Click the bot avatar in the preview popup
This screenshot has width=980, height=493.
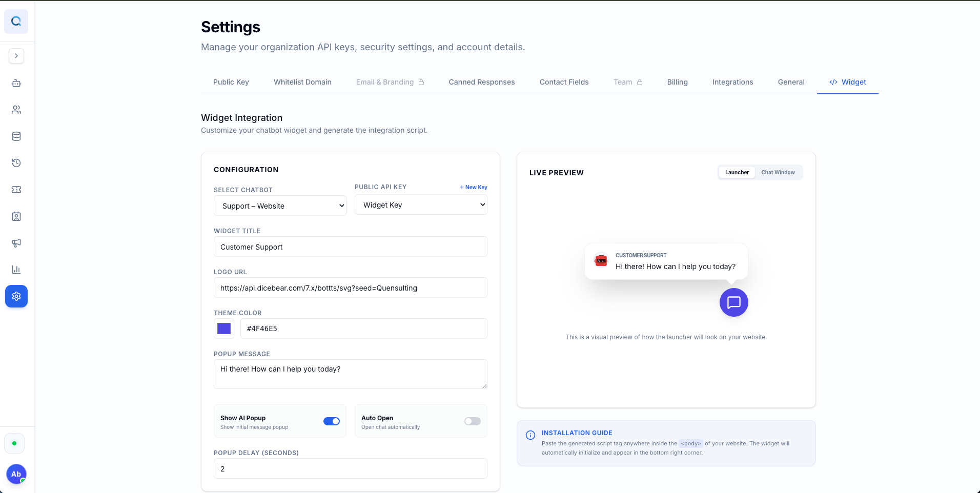click(x=601, y=261)
